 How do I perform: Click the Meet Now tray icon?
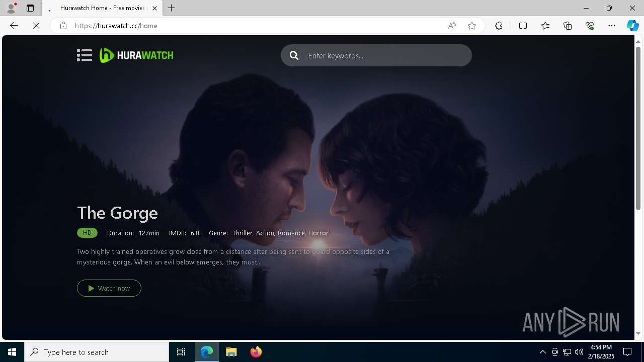[555, 352]
